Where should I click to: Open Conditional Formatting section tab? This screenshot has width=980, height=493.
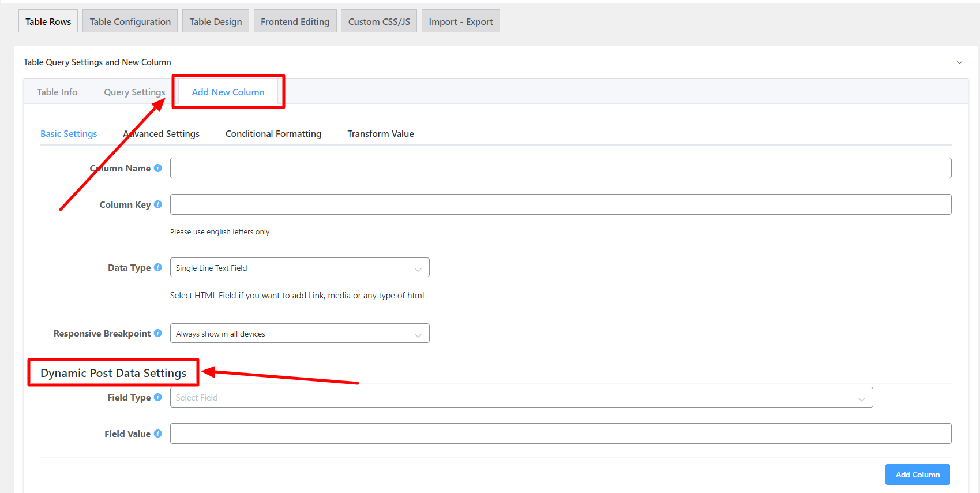273,133
